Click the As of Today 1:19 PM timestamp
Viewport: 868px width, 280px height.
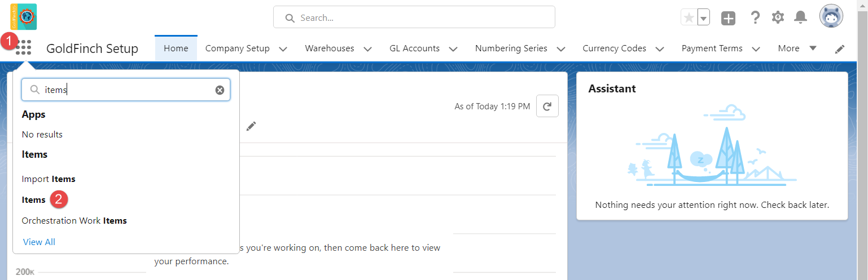[x=493, y=106]
